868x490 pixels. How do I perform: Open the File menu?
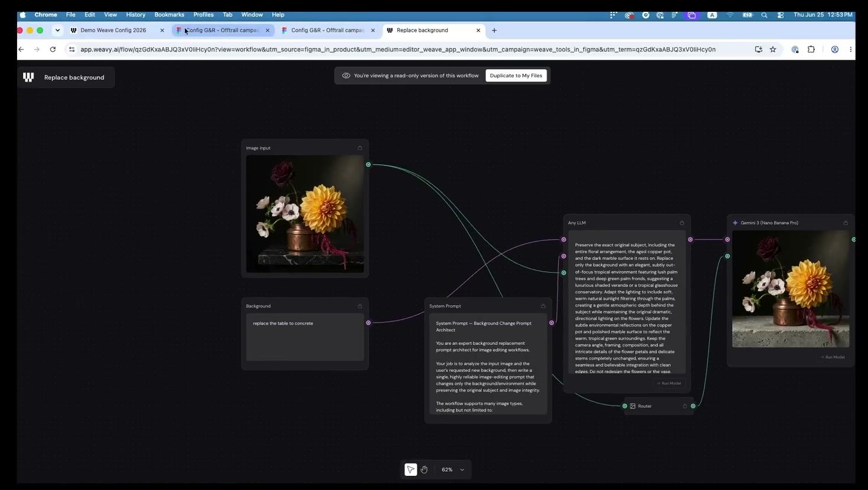(x=70, y=15)
